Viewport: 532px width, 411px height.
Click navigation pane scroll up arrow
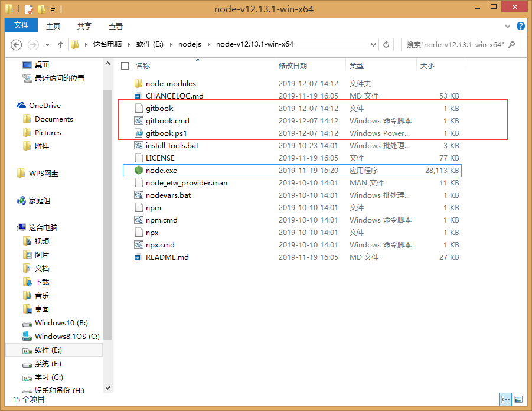click(107, 63)
